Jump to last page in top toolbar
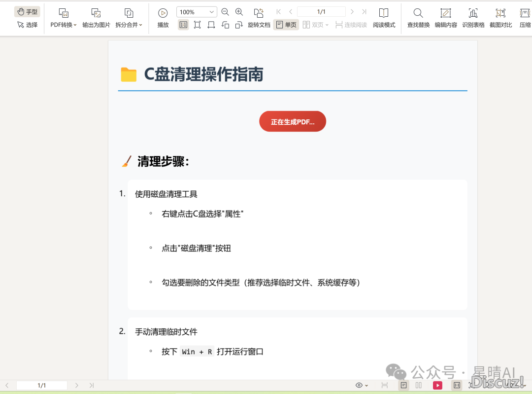Screen dimensions: 532x394 (x=364, y=11)
